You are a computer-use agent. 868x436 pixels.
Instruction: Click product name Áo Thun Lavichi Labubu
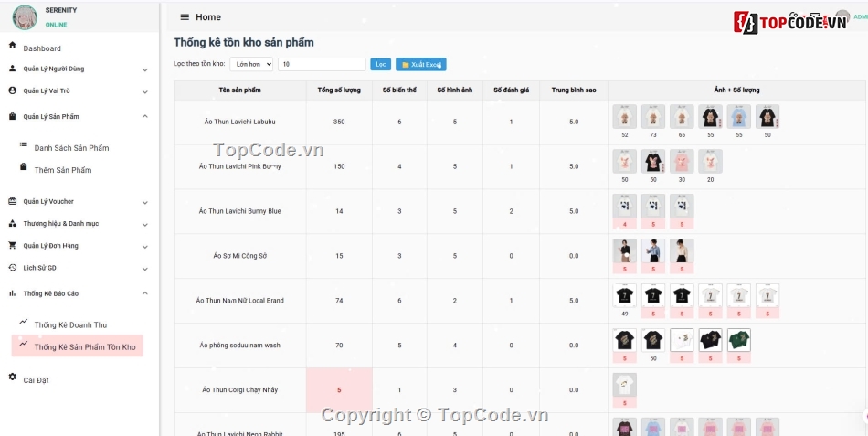coord(239,122)
